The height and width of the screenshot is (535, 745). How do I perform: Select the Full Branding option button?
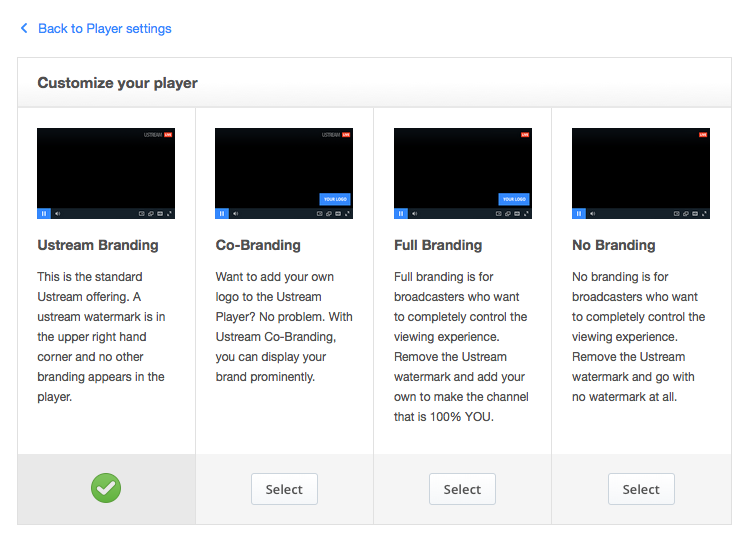462,489
